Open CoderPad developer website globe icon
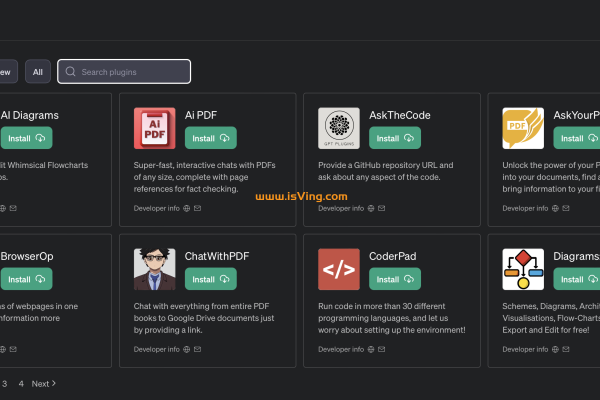 click(x=371, y=349)
